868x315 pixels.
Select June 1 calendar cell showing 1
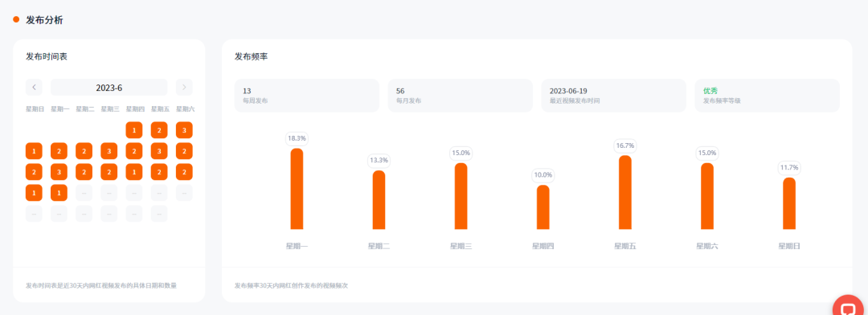(x=134, y=130)
